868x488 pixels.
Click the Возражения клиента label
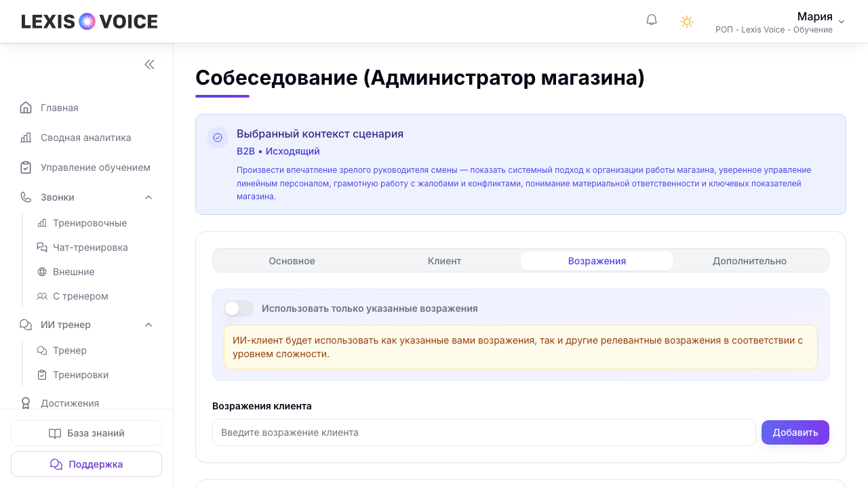point(262,406)
